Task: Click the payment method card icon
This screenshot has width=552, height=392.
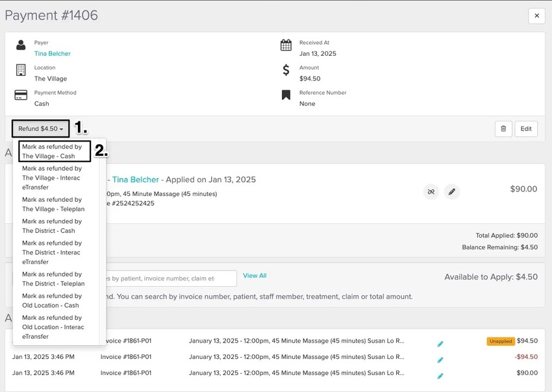Action: (x=21, y=95)
